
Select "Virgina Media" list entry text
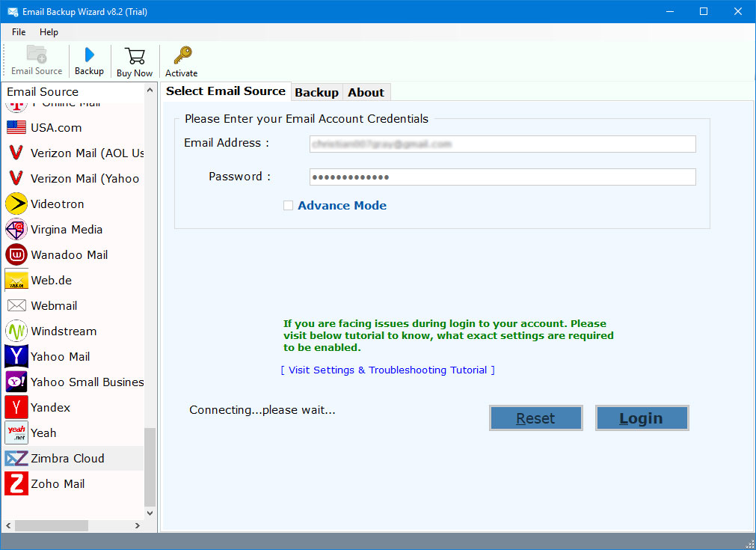(67, 230)
